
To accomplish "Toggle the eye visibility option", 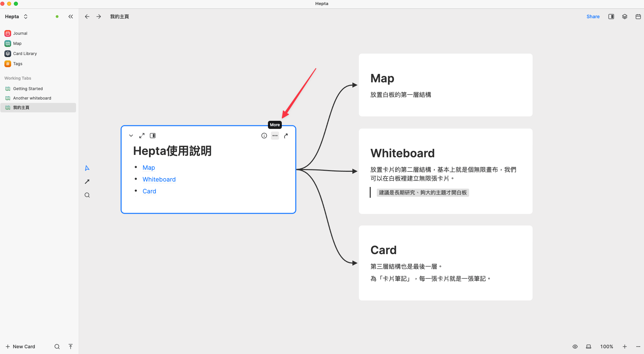I will coord(575,347).
